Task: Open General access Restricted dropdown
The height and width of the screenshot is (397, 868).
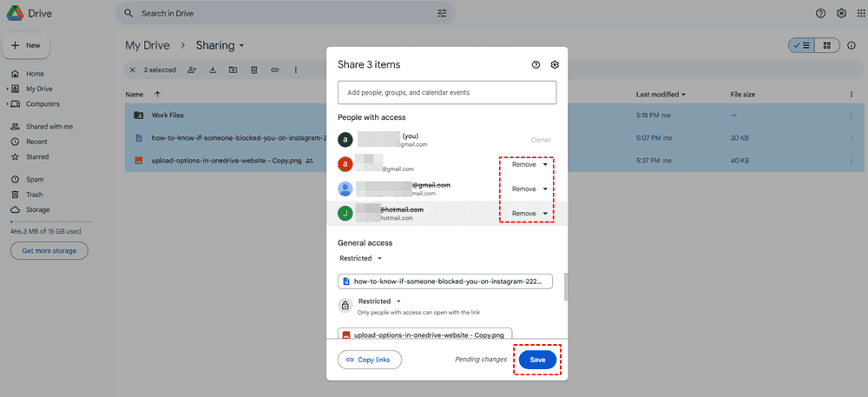Action: (360, 258)
